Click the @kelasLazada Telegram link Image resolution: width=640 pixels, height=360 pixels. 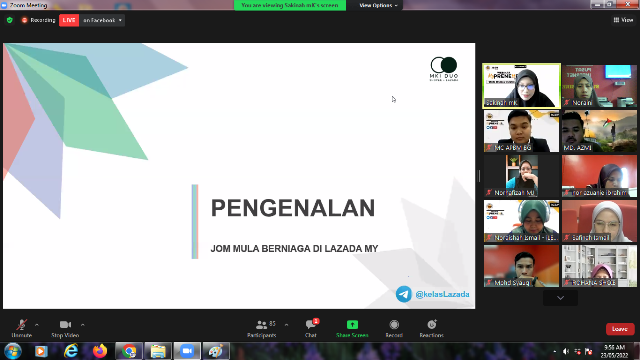tap(442, 294)
